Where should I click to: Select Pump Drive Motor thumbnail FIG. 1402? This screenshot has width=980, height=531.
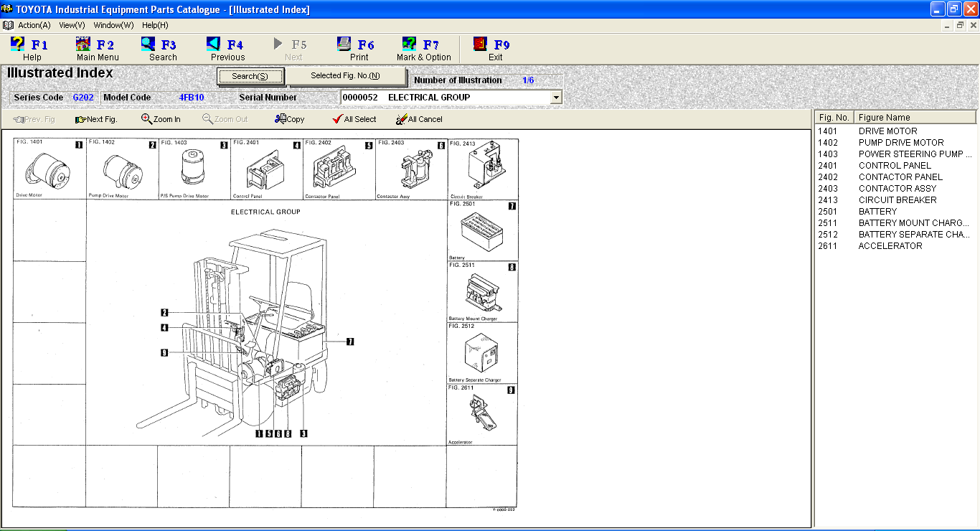122,169
